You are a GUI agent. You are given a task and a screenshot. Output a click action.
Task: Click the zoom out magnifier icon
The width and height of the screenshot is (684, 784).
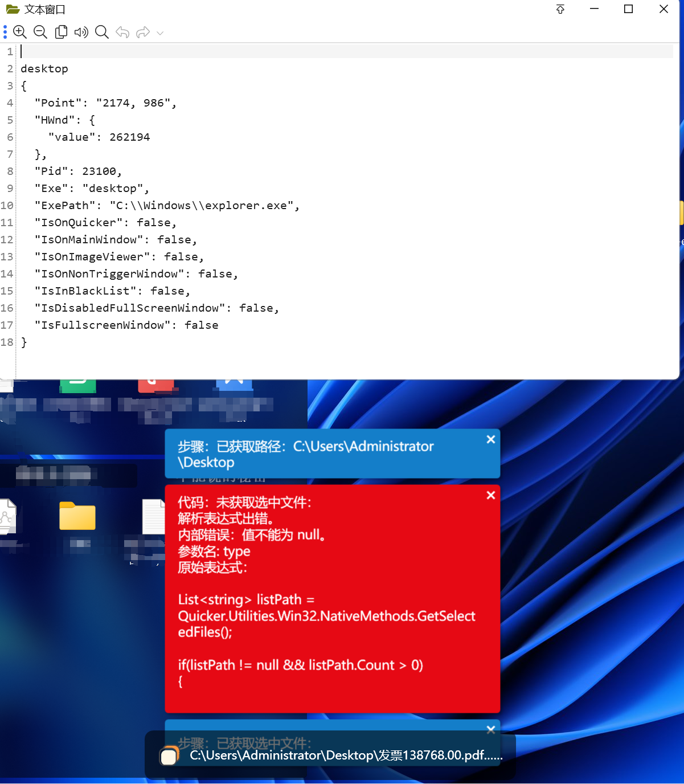[x=40, y=32]
